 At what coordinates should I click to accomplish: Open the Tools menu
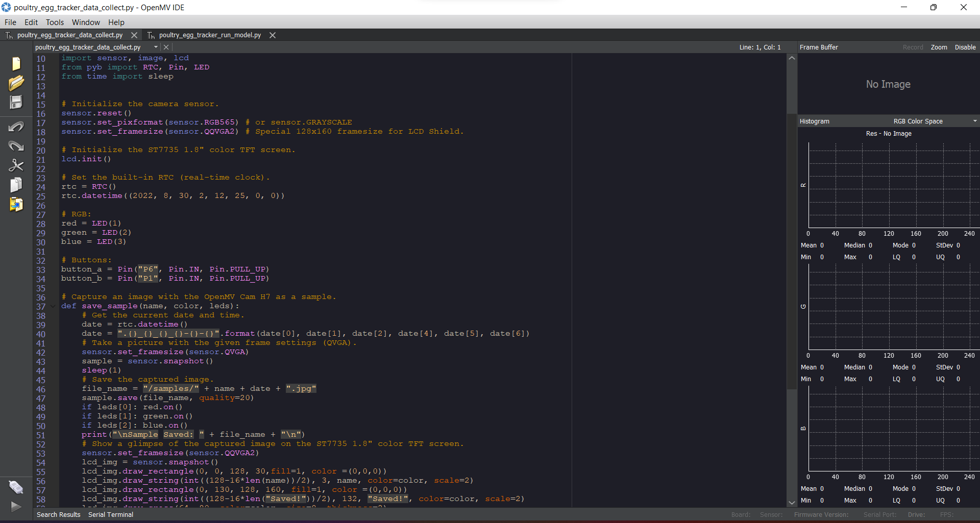pyautogui.click(x=55, y=22)
